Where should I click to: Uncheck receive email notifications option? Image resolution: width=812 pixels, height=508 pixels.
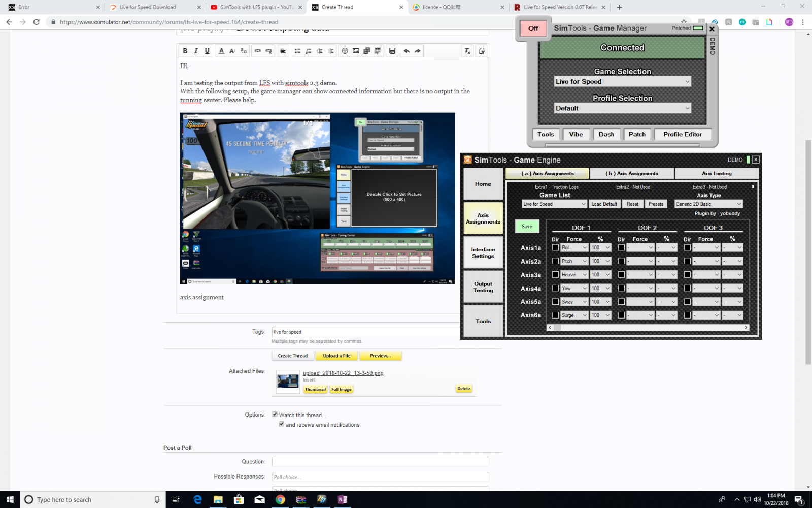281,424
